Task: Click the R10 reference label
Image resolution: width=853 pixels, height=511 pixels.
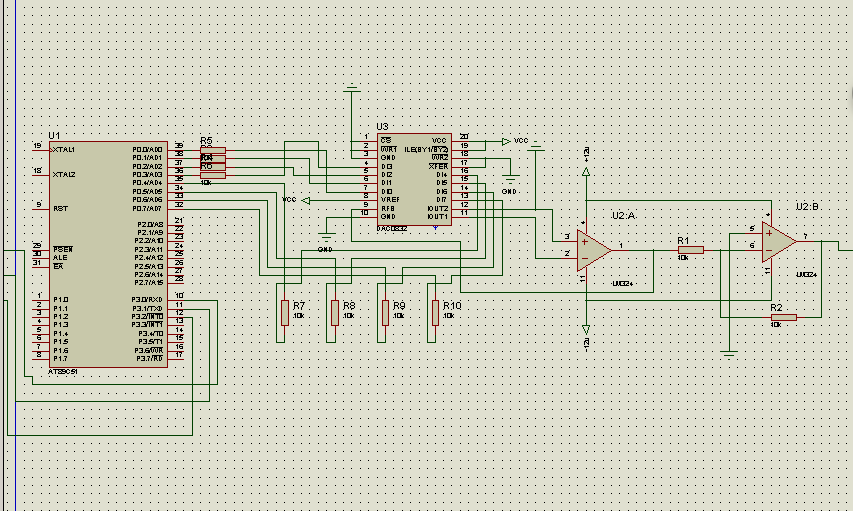Action: point(452,306)
